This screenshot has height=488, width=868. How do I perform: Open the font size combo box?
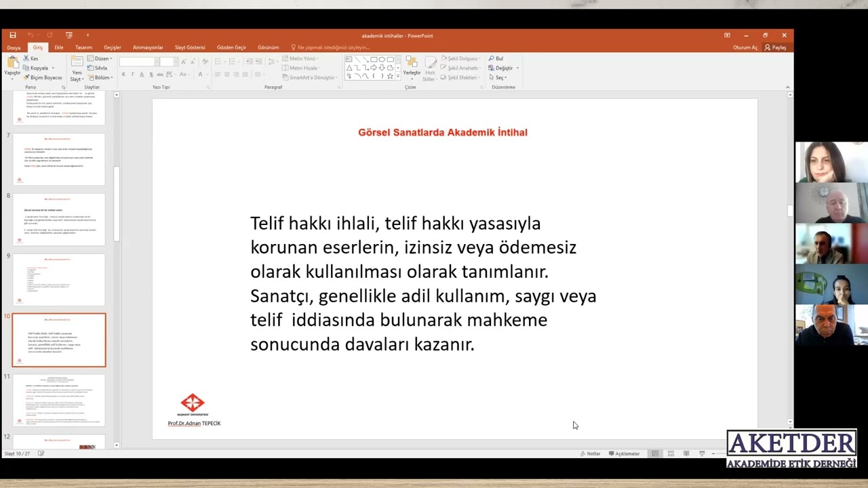[x=170, y=62]
